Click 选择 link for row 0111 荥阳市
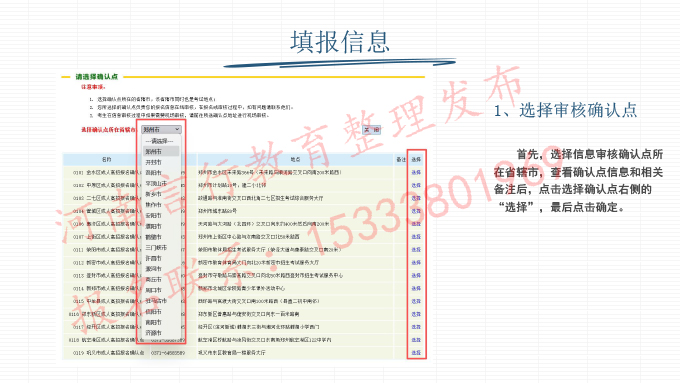680x383 pixels. pos(416,250)
